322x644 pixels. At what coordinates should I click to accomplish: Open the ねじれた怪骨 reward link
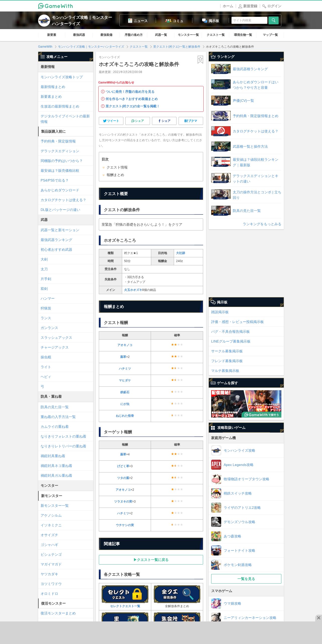pos(125,416)
